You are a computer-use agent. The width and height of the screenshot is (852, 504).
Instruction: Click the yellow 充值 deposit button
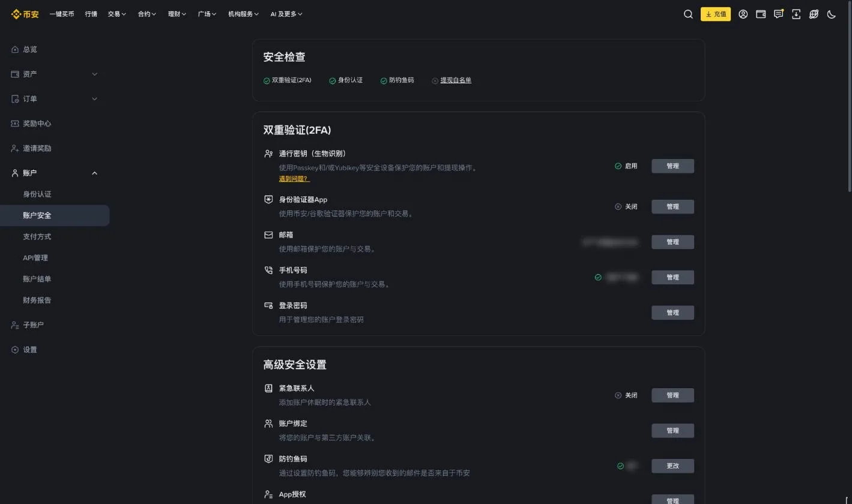716,14
